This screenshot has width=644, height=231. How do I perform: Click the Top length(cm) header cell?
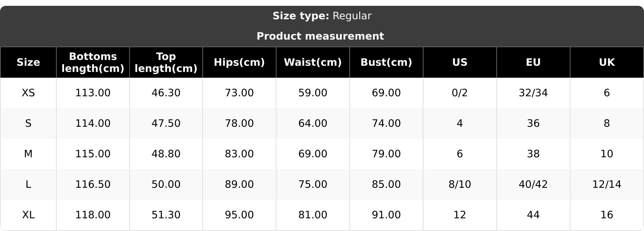pyautogui.click(x=166, y=62)
